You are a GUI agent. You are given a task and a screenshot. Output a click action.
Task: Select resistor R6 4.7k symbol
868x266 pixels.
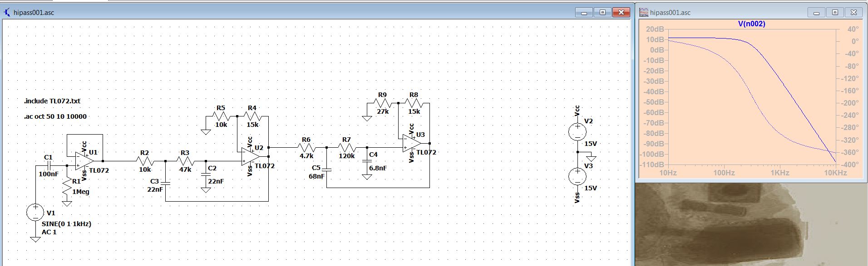(306, 147)
